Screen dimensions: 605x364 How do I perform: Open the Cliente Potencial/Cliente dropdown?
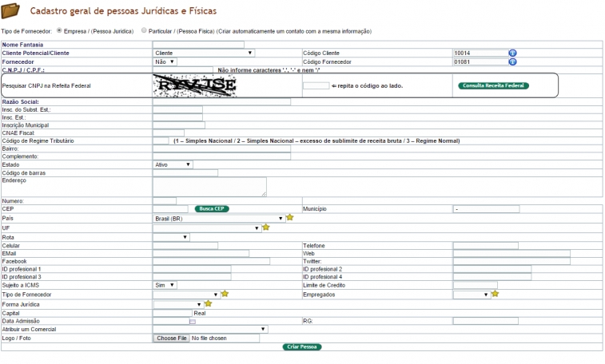[x=204, y=53]
